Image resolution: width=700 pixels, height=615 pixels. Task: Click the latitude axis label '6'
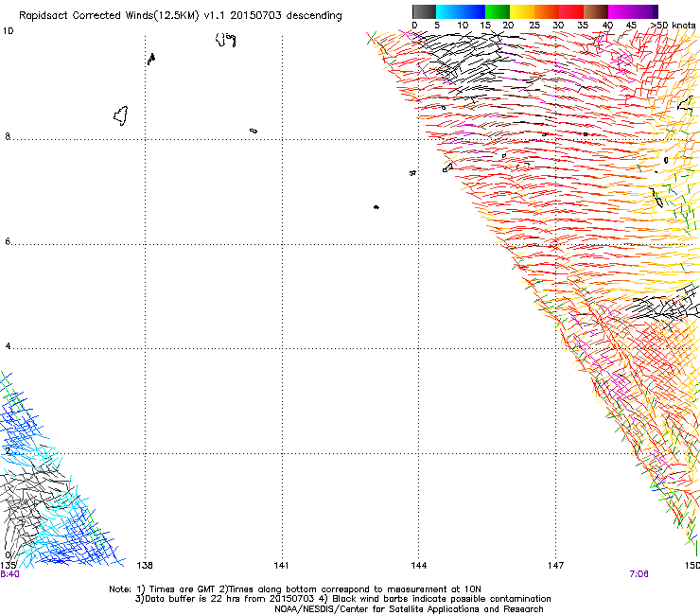click(8, 241)
